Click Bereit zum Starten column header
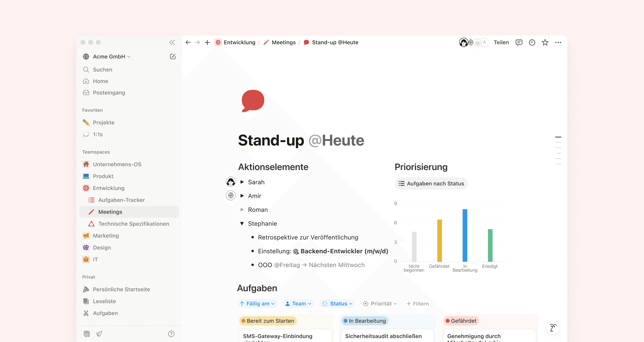 click(268, 321)
